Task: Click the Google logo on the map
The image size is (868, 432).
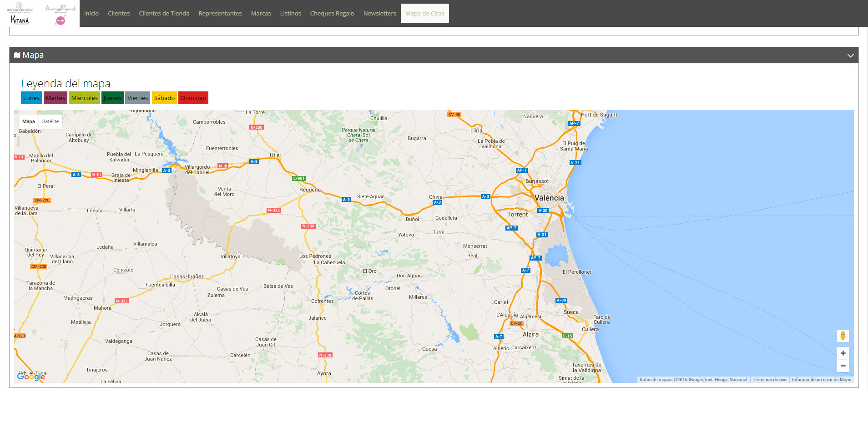Action: (x=31, y=377)
